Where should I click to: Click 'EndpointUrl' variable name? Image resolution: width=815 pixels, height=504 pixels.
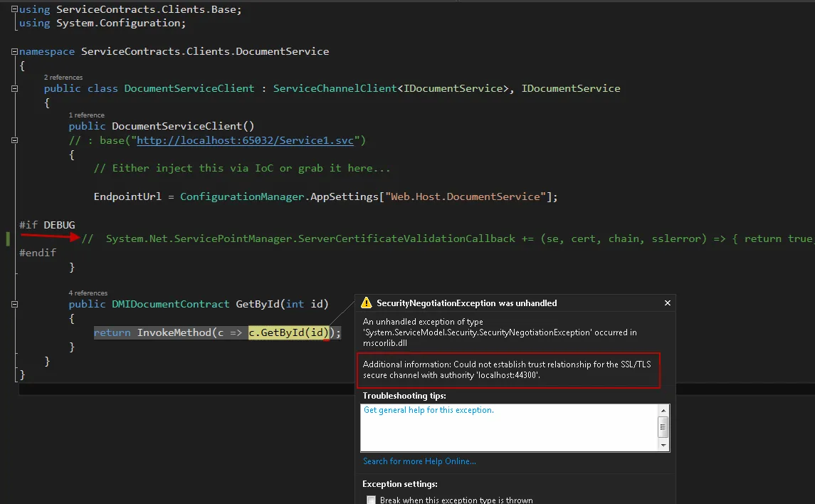pos(127,196)
